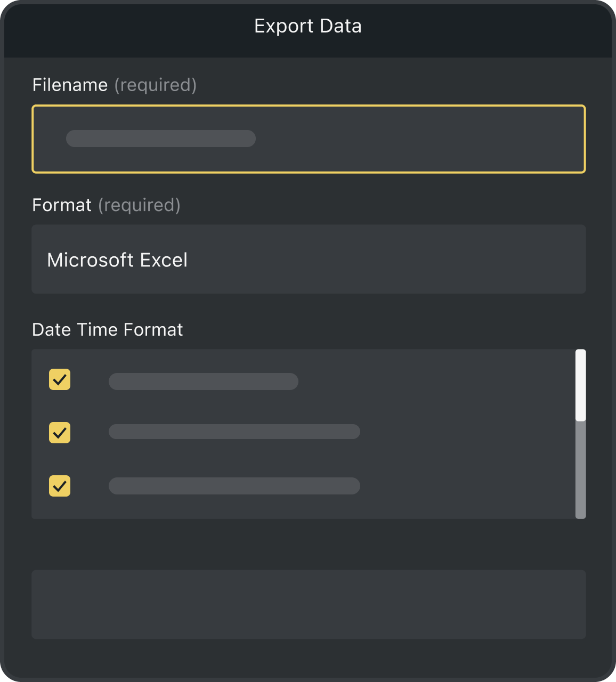Image resolution: width=616 pixels, height=682 pixels.
Task: Click the Date Time Format heading
Action: tap(108, 329)
